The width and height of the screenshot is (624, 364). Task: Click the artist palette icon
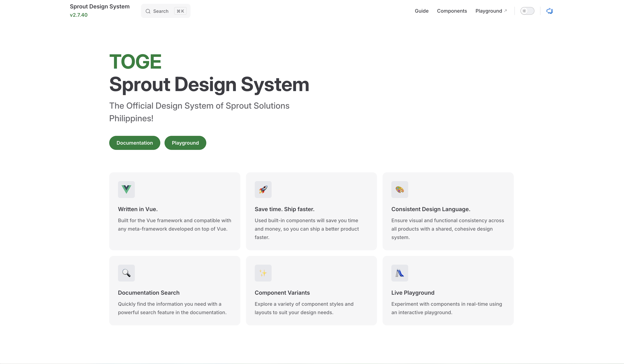point(400,190)
